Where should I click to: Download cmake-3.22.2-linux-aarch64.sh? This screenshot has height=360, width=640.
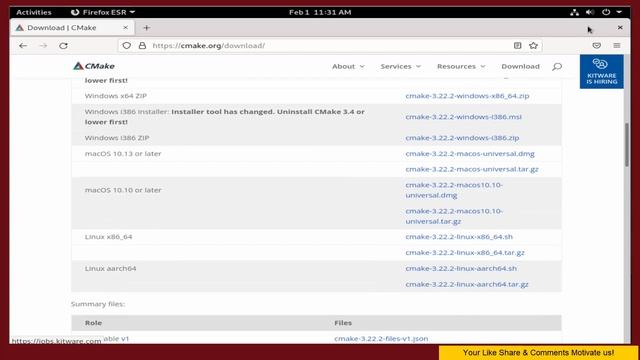tap(461, 269)
